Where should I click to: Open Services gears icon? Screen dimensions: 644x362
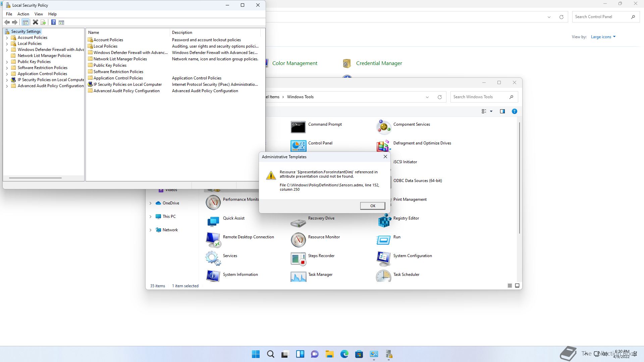213,258
